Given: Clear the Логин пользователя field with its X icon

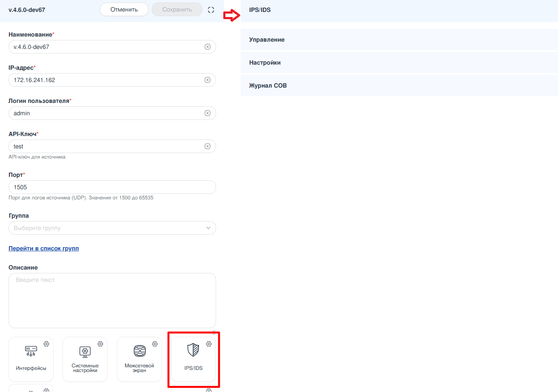Looking at the screenshot, I should [208, 113].
